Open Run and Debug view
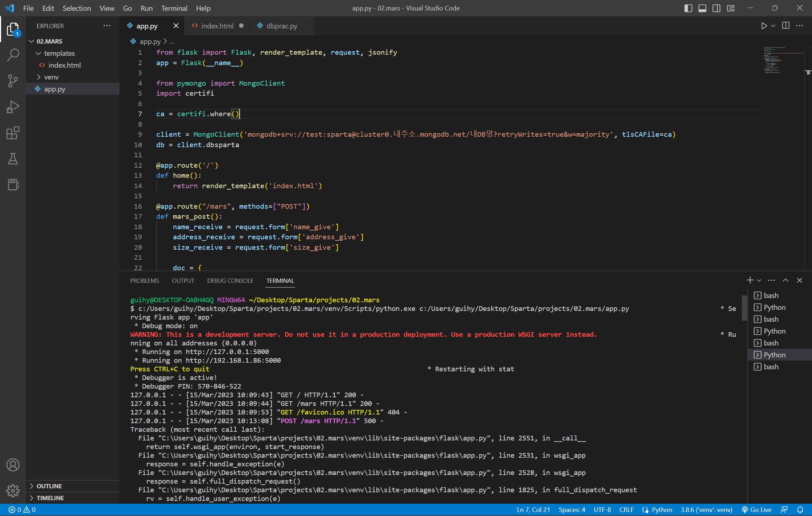Screen dimensions: 812x516 pyautogui.click(x=13, y=107)
